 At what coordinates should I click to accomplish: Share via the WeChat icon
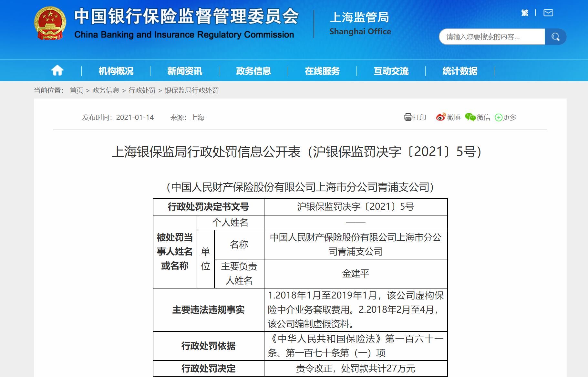(x=470, y=117)
